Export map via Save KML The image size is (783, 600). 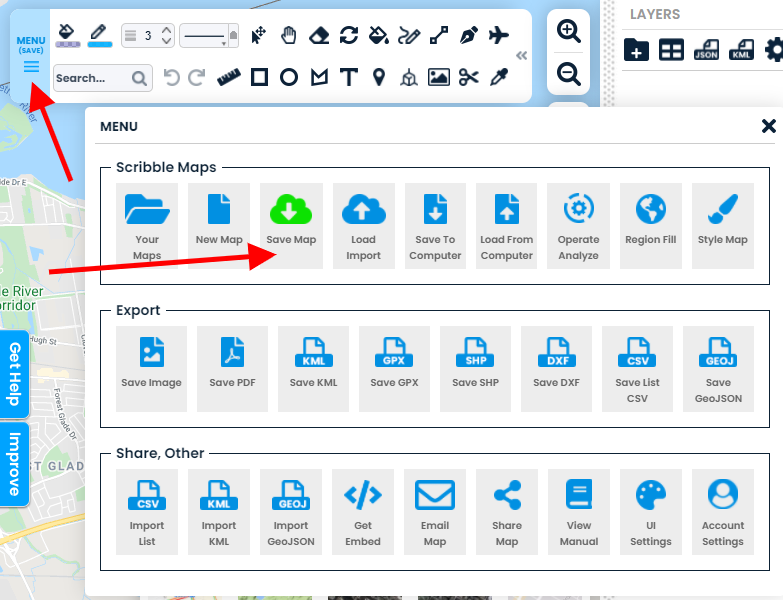(x=313, y=368)
